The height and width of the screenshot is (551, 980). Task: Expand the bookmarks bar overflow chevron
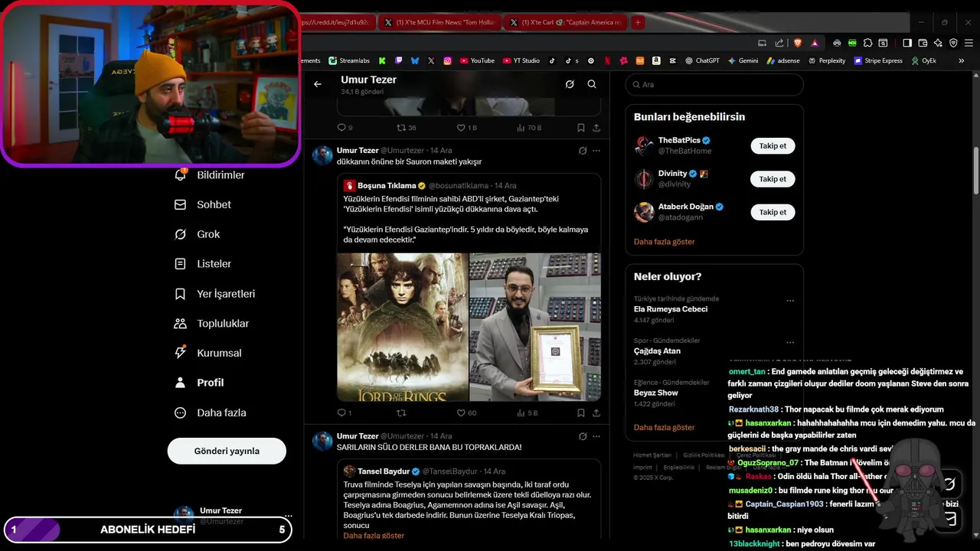(x=962, y=60)
